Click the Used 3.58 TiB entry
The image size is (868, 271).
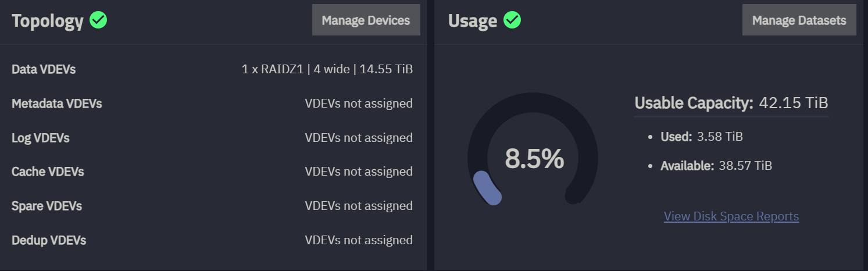point(701,137)
